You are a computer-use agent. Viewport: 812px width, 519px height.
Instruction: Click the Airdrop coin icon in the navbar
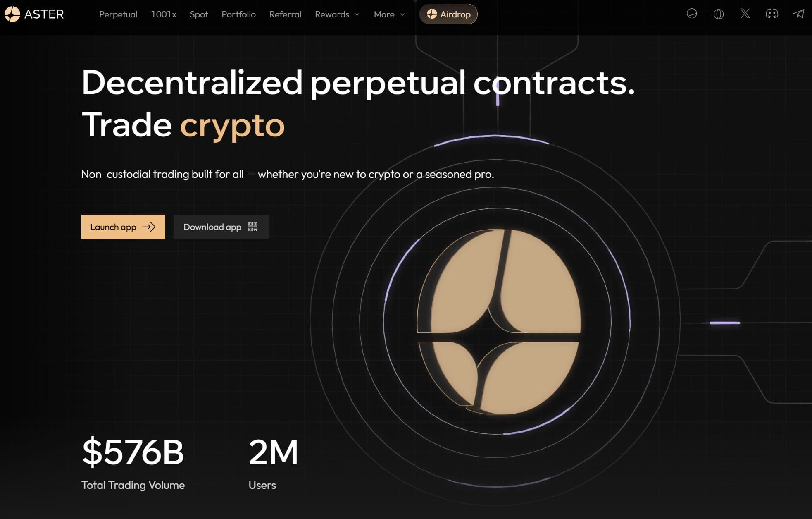432,14
